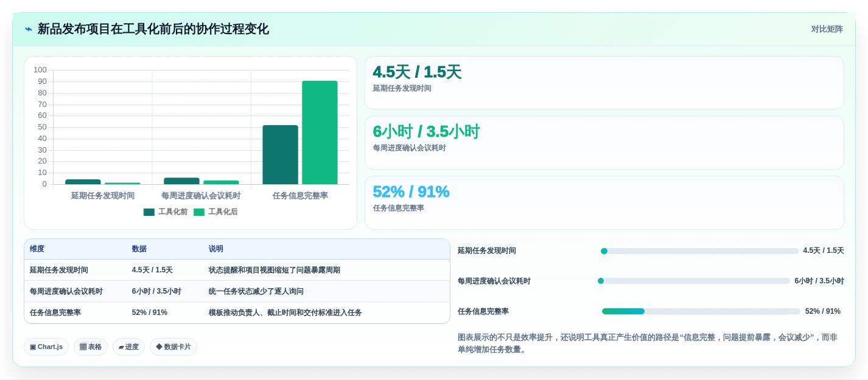Click the Chart.js tag chip
This screenshot has height=380, width=868.
pyautogui.click(x=46, y=347)
